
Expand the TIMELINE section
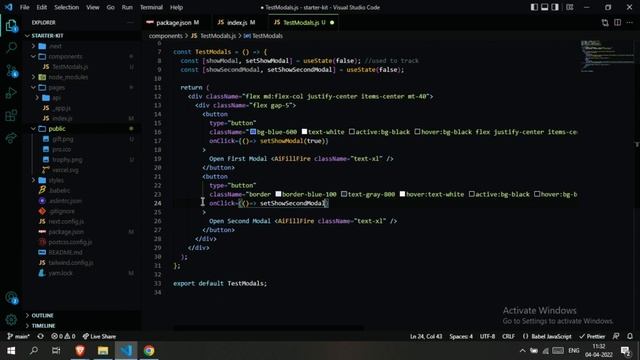click(43, 326)
